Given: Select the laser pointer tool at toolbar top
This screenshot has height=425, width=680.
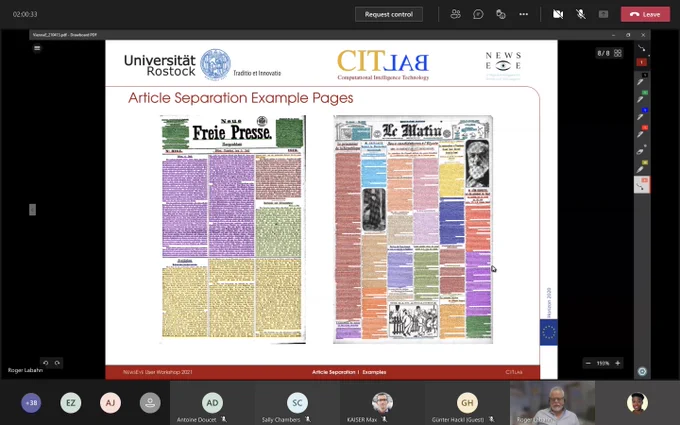Looking at the screenshot, I should pyautogui.click(x=642, y=48).
